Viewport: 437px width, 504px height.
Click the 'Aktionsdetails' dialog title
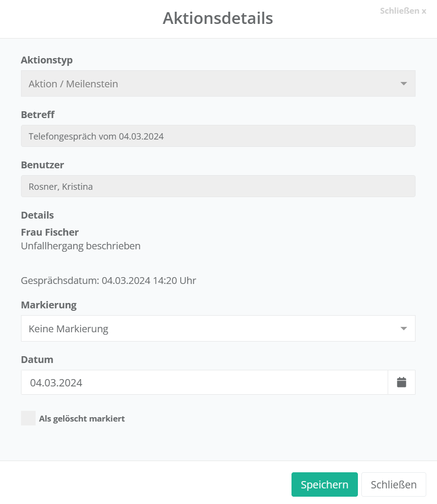tap(218, 19)
